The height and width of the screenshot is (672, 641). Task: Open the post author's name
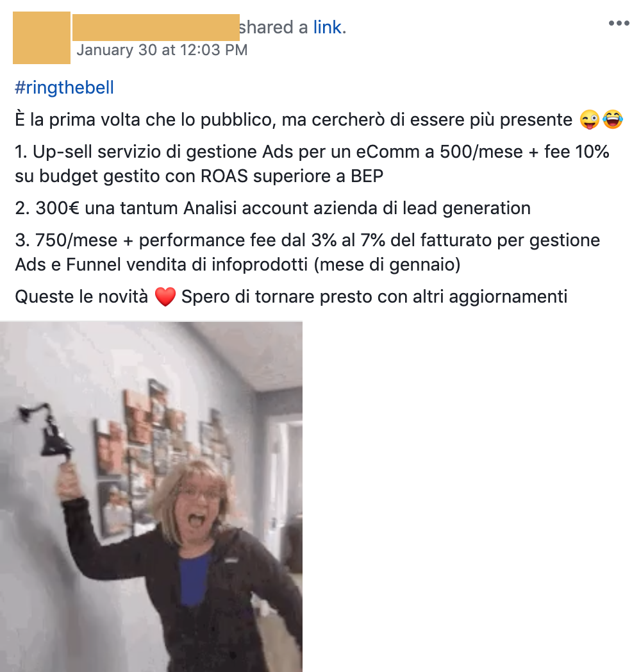click(156, 28)
